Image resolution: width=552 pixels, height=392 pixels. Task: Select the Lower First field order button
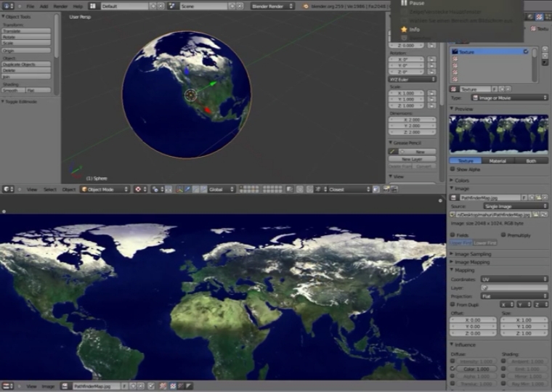point(485,242)
